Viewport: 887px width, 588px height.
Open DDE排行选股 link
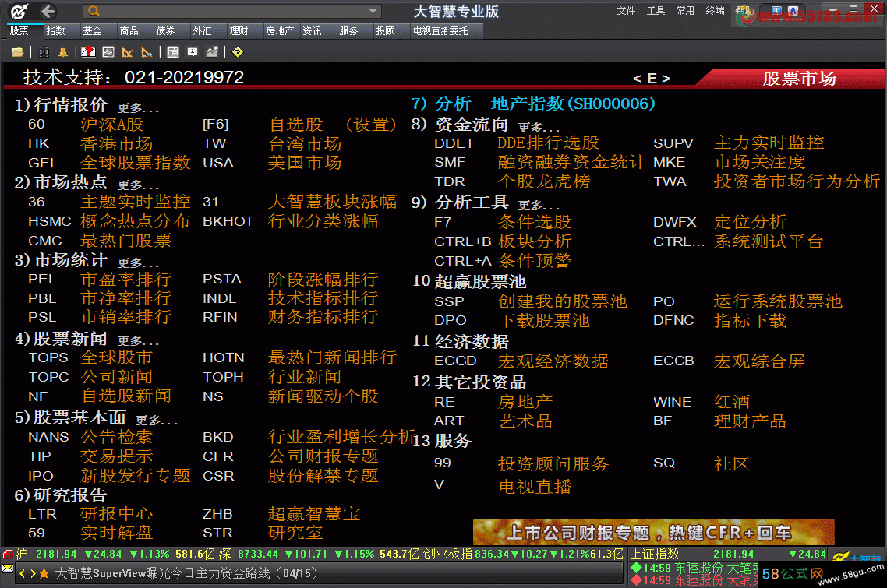(548, 143)
